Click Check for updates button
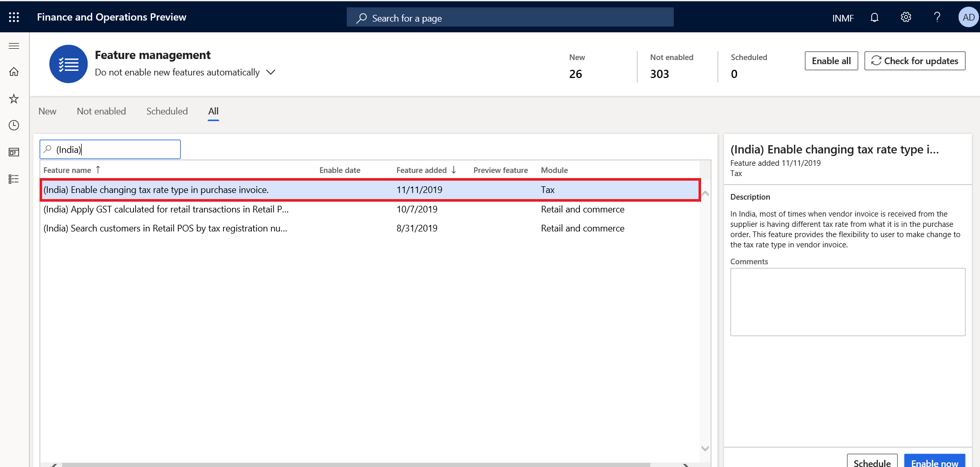 (x=915, y=61)
